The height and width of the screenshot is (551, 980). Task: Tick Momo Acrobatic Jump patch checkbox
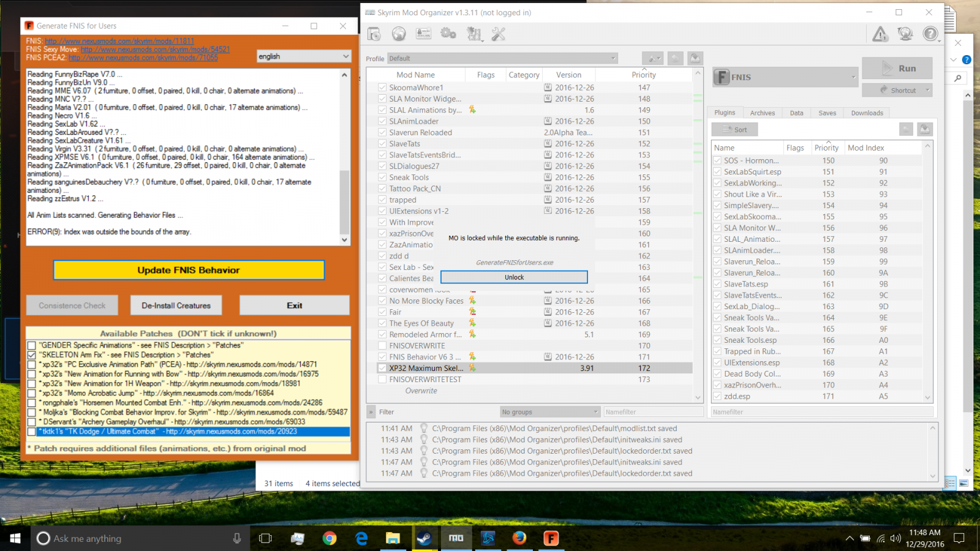(32, 393)
